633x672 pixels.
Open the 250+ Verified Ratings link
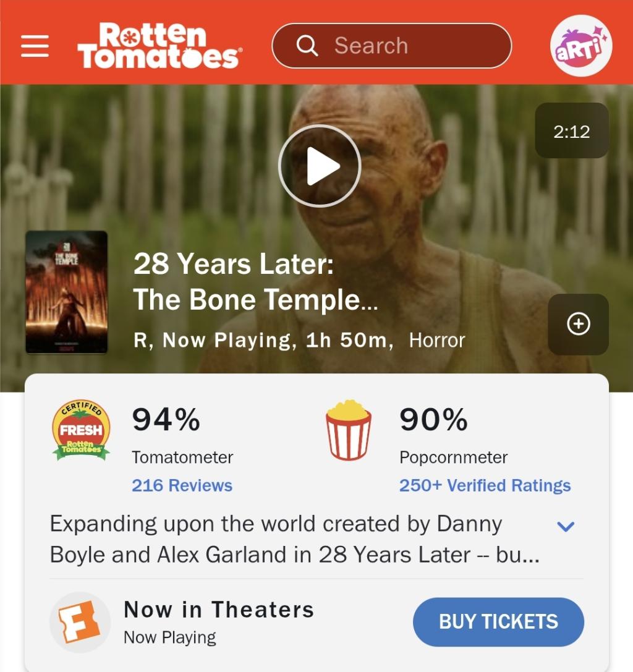coord(485,485)
